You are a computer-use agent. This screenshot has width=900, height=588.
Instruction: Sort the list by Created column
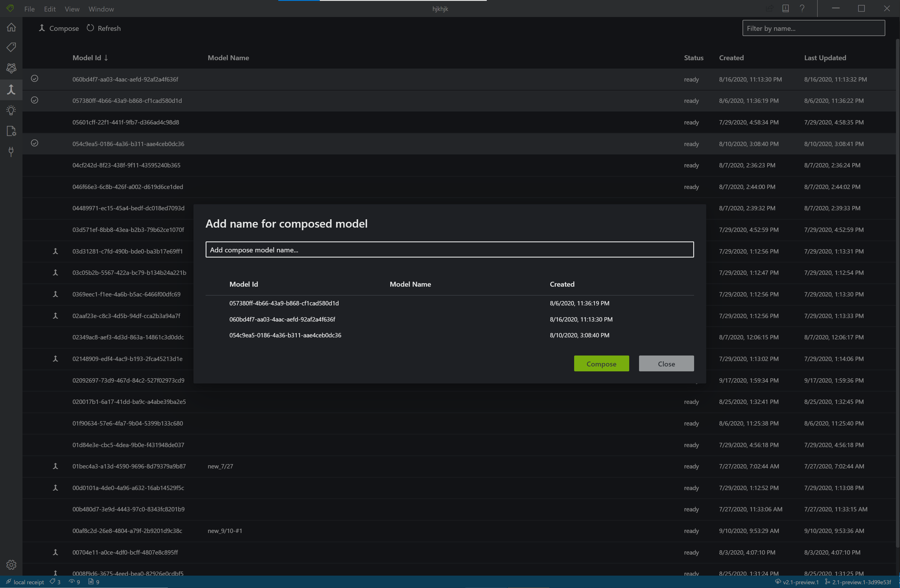pos(731,58)
